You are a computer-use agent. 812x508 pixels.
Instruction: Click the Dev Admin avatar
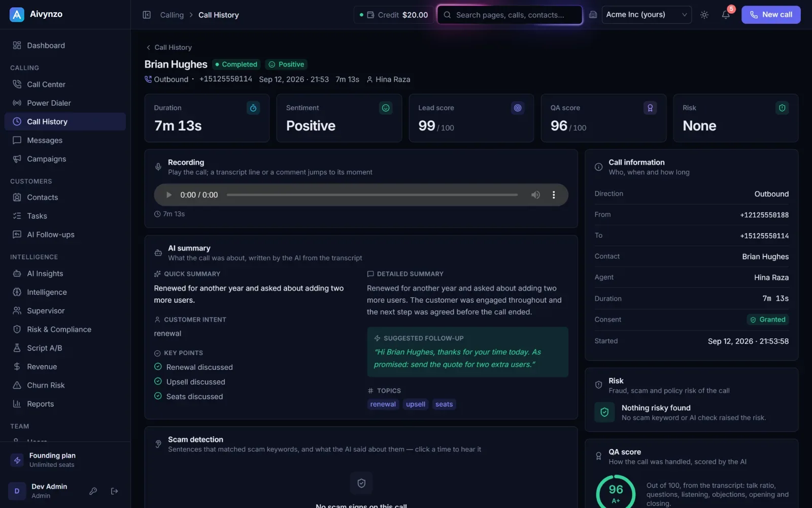[x=17, y=491]
